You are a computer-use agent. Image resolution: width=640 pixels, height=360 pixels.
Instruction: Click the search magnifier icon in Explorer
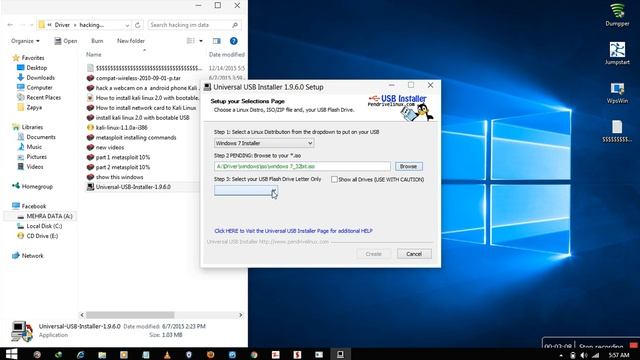point(235,25)
